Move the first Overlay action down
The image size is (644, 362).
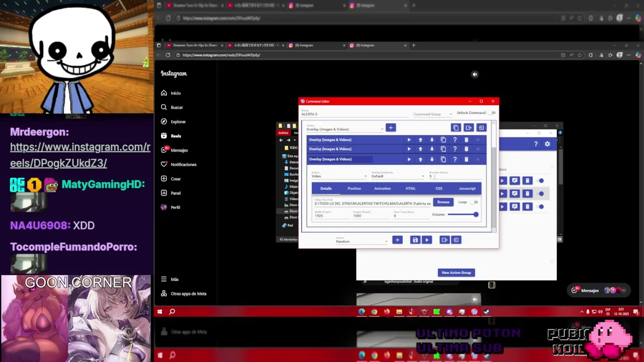432,140
